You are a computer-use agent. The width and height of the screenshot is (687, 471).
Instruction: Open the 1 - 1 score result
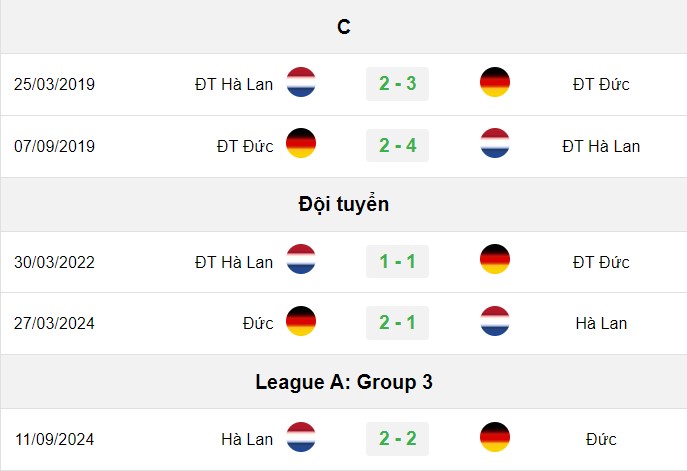[397, 262]
